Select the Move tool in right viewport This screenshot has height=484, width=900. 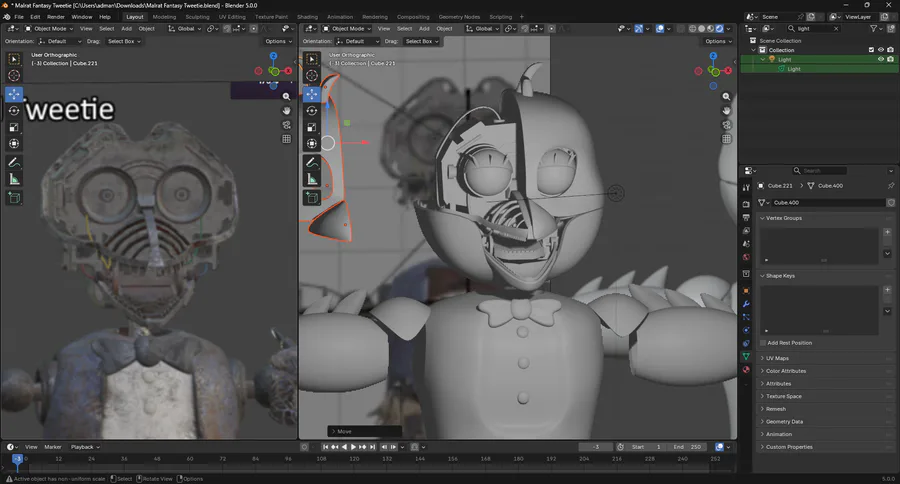pos(312,94)
